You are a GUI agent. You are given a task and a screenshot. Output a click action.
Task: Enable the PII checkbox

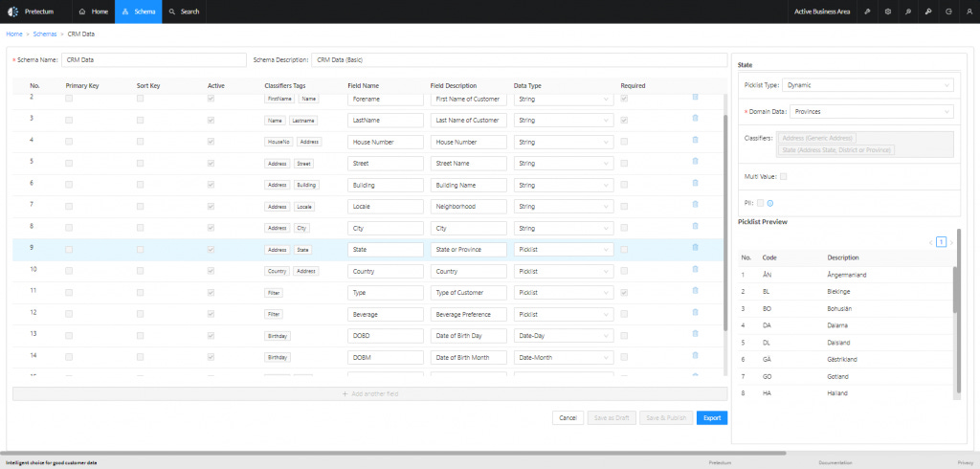760,203
